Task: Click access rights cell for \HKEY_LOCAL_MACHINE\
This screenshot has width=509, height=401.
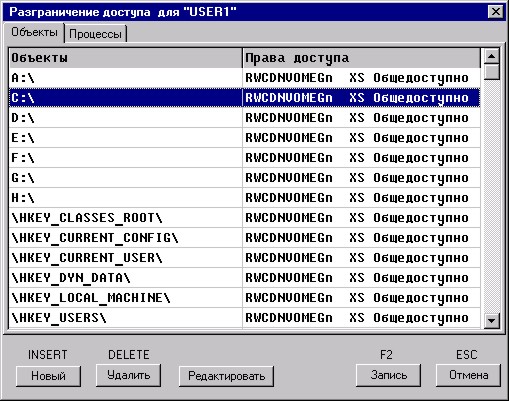Action: 362,298
